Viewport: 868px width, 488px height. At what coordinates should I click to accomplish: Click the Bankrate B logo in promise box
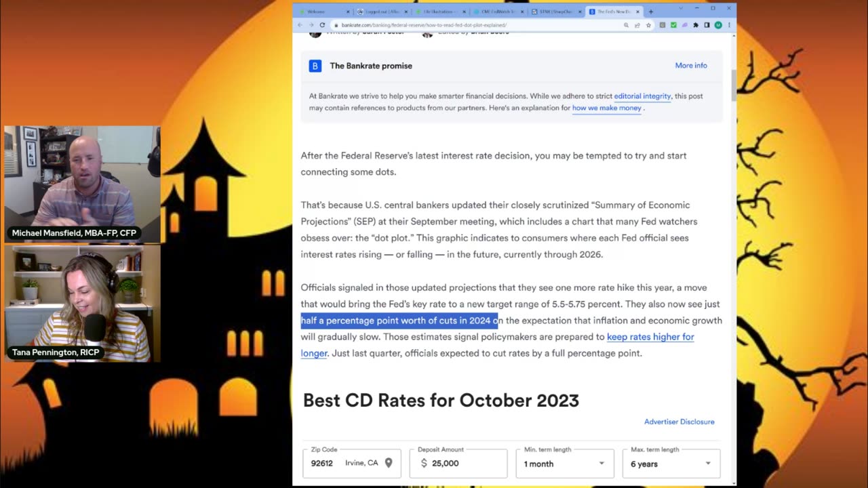pyautogui.click(x=315, y=66)
